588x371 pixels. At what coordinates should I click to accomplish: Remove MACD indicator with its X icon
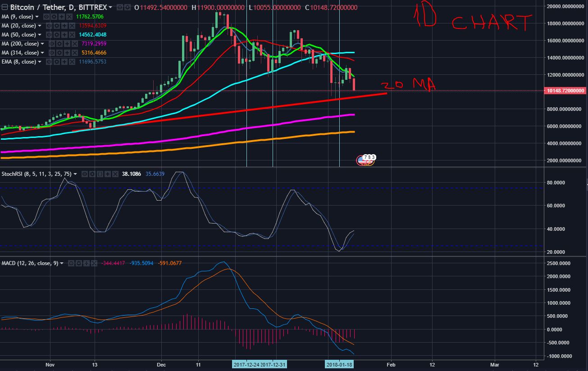pyautogui.click(x=94, y=263)
